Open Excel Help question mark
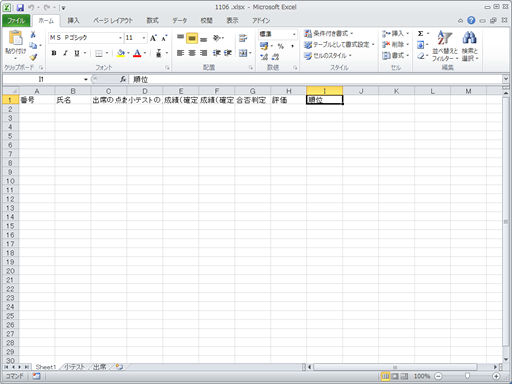The height and width of the screenshot is (384, 512). pos(471,20)
